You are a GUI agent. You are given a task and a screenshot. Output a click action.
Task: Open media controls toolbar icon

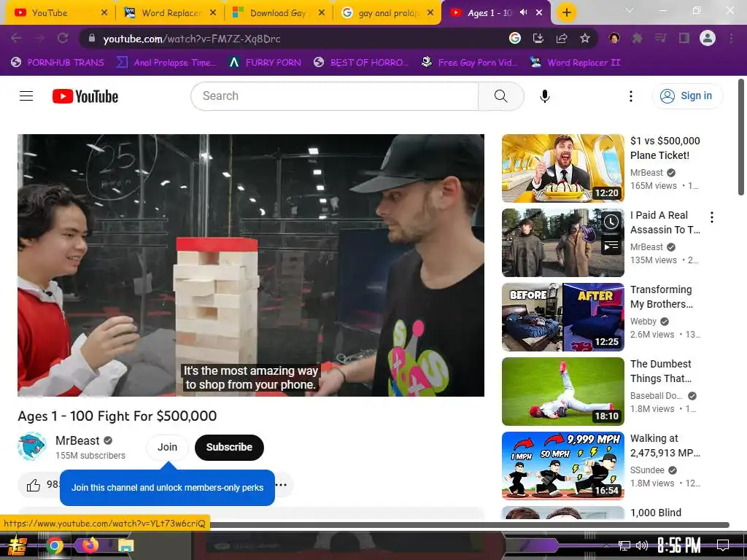[x=660, y=38]
